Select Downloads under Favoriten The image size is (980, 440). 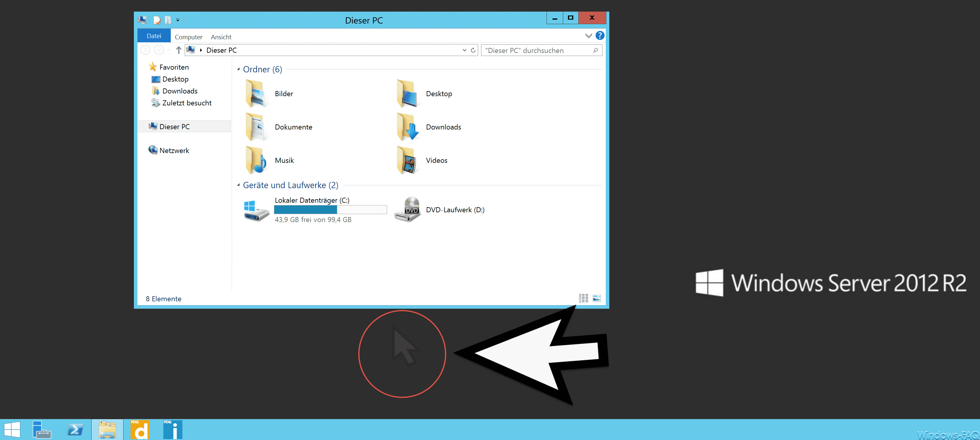click(x=180, y=91)
